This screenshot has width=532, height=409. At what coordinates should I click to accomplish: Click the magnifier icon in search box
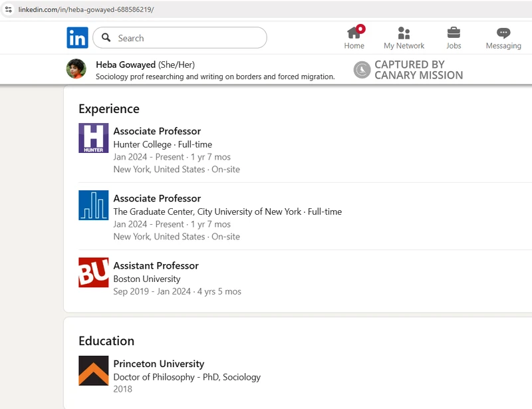pos(106,38)
